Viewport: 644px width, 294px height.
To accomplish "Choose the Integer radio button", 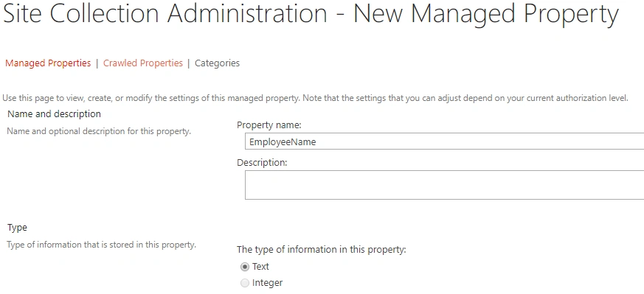I will [245, 284].
